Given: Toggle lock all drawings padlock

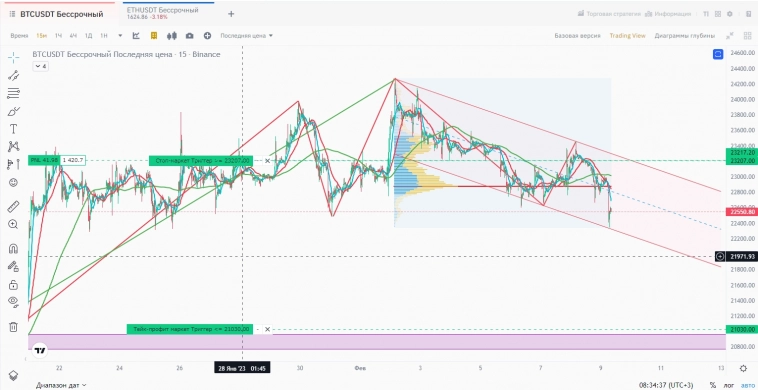Looking at the screenshot, I should pos(14,285).
